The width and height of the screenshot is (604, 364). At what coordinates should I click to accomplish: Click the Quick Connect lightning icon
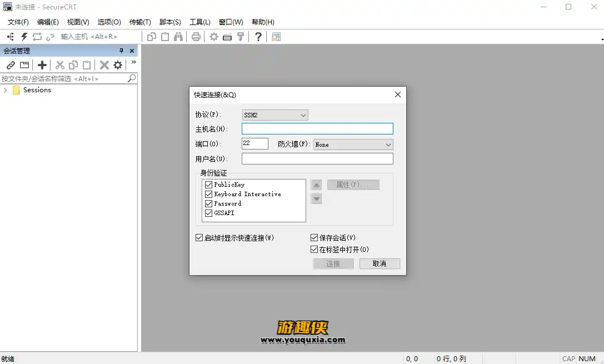click(x=24, y=37)
